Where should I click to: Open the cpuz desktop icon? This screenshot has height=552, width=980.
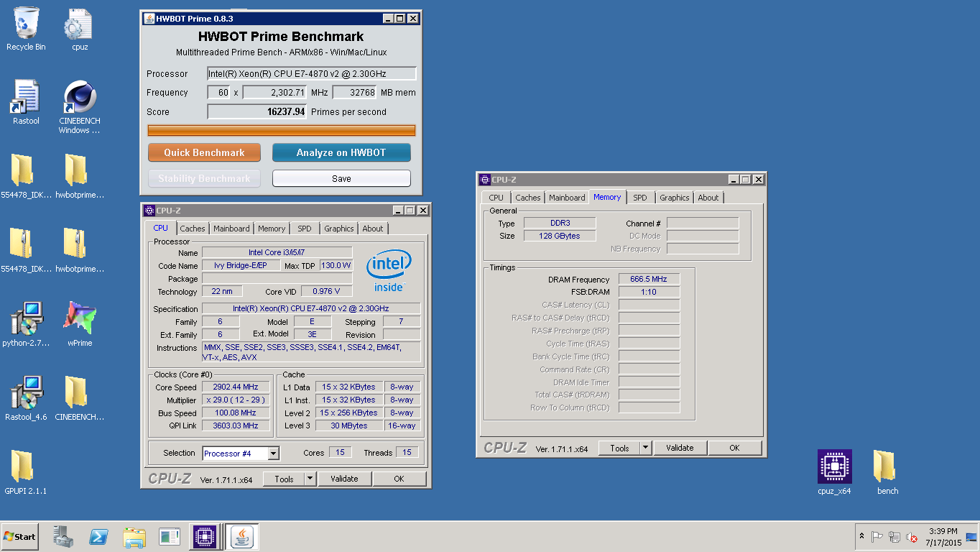(x=80, y=29)
